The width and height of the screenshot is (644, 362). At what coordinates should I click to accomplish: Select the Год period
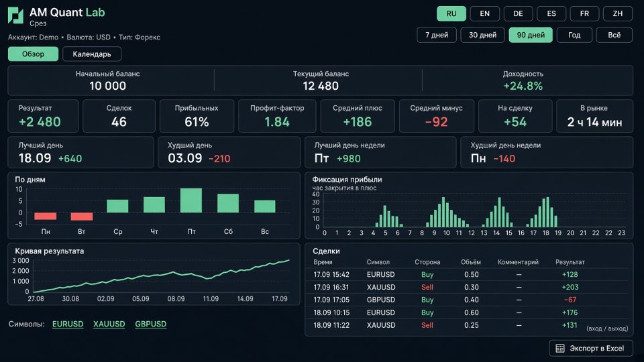point(574,35)
